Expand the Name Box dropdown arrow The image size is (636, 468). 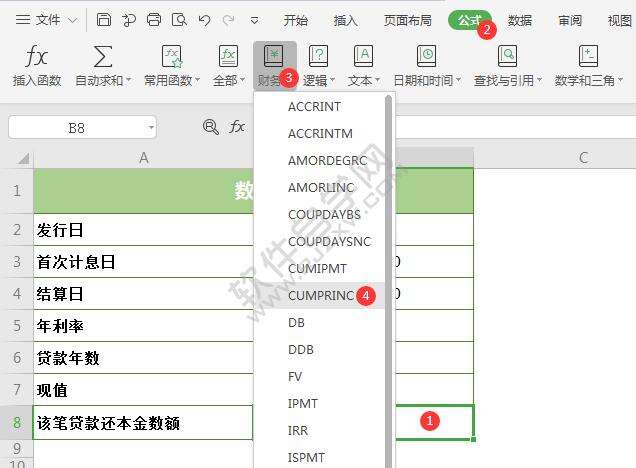point(151,128)
